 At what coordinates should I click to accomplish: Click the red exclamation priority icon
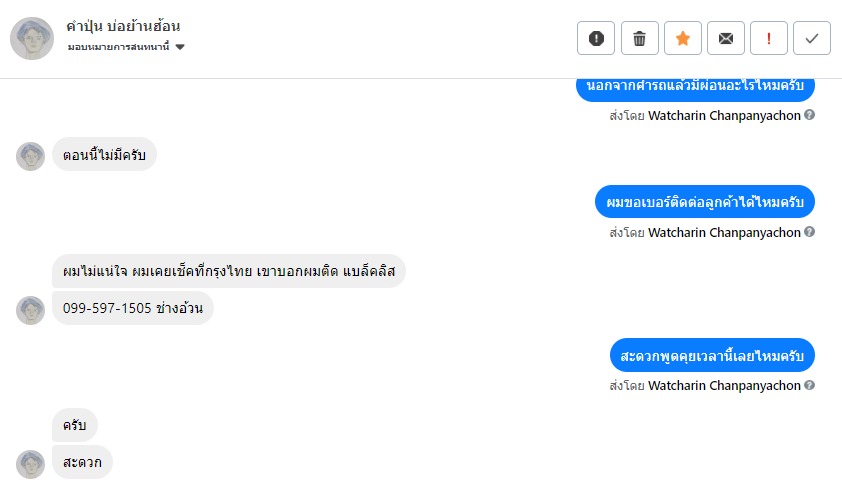[x=769, y=38]
